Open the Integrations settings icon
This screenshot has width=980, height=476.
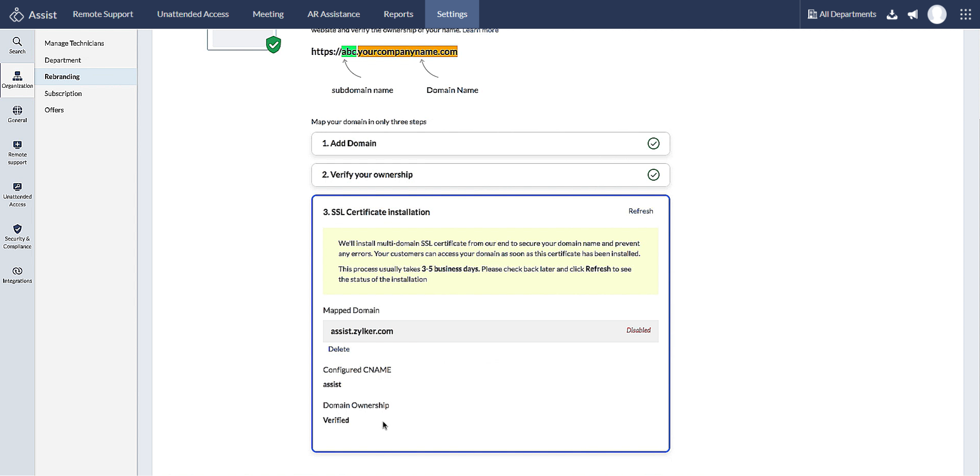(17, 275)
